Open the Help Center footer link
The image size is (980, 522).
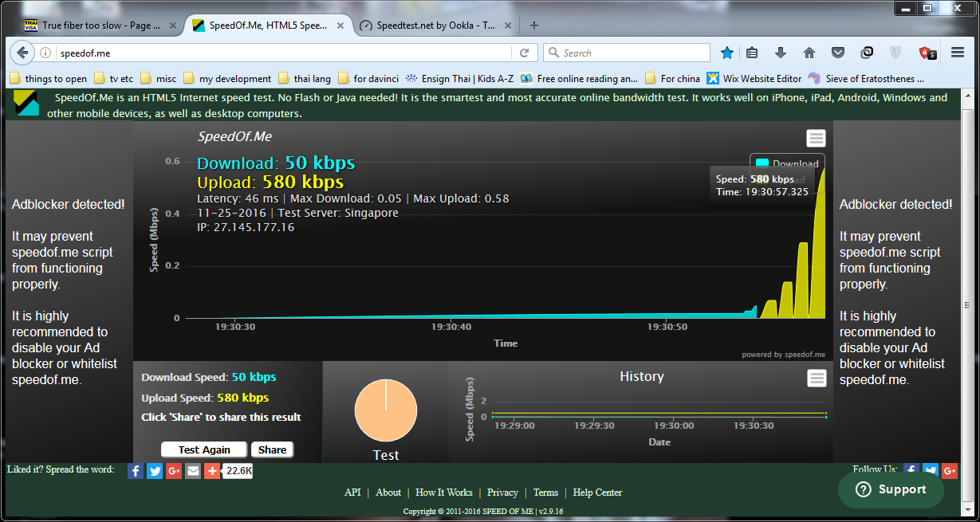[x=597, y=493]
